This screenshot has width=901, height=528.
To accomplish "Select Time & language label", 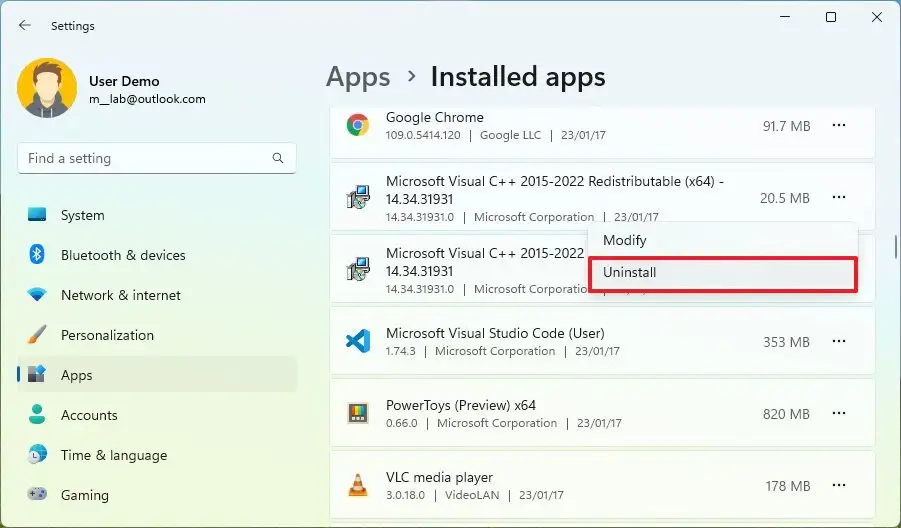I will tap(114, 455).
